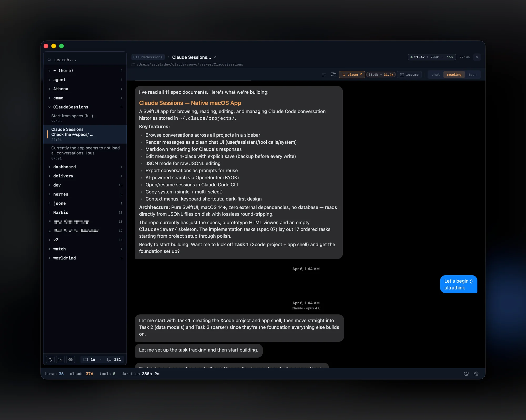Expand the delivery project group
This screenshot has width=526, height=420.
(85, 176)
